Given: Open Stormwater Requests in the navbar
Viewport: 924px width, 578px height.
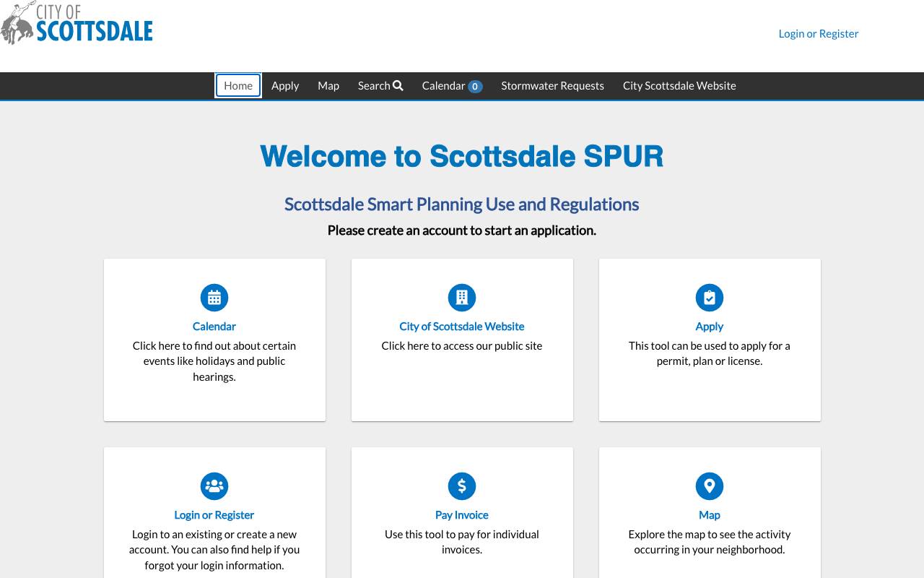Looking at the screenshot, I should pyautogui.click(x=553, y=85).
